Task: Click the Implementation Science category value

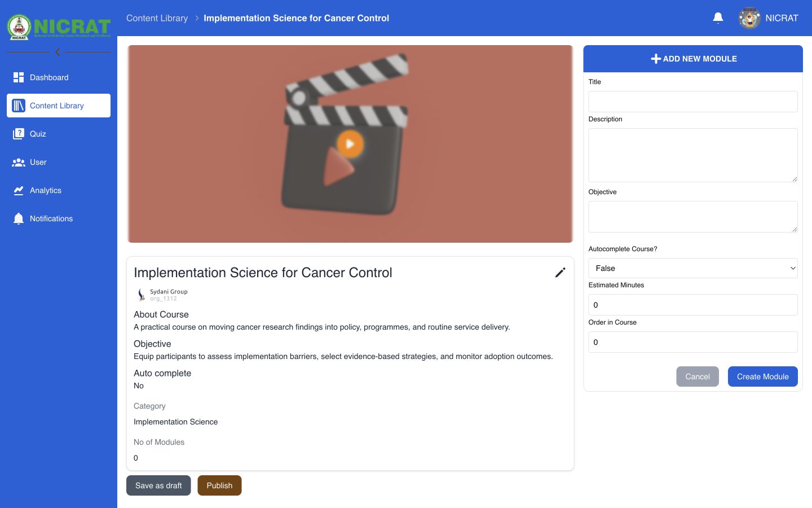Action: click(175, 422)
